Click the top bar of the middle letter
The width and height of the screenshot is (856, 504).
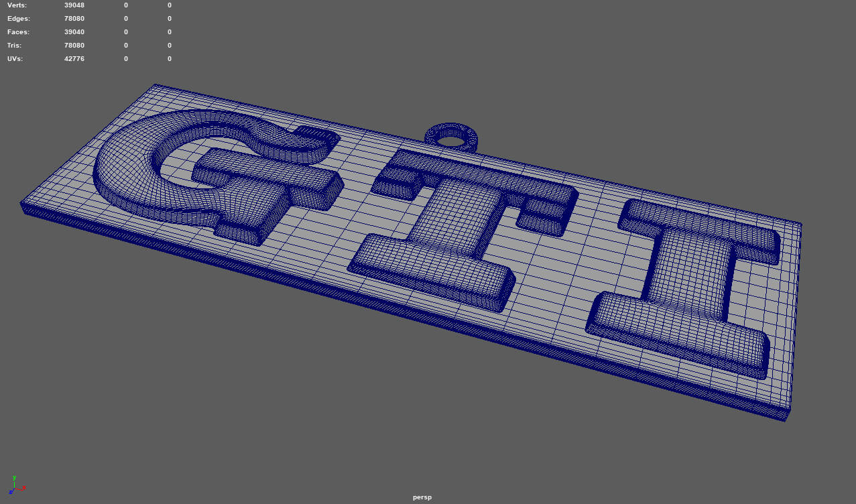click(x=476, y=176)
